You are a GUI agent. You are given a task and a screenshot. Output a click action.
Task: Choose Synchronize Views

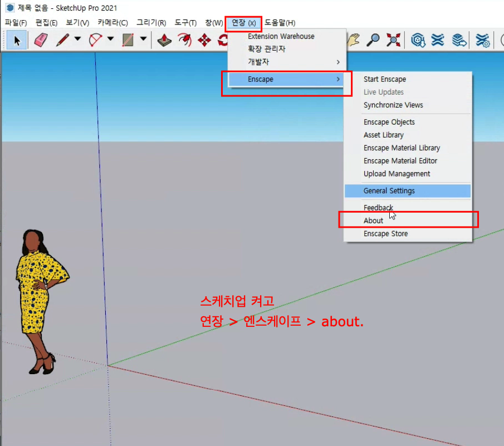point(393,105)
